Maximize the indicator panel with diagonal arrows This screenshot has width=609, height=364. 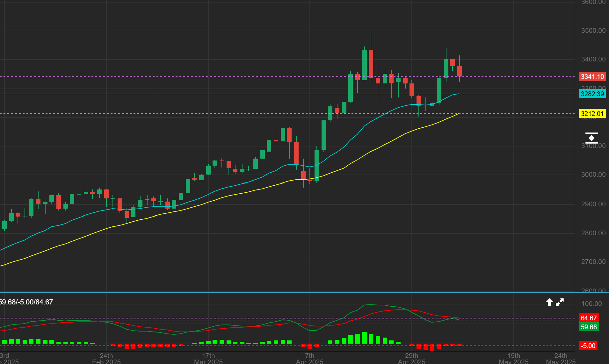(x=560, y=302)
